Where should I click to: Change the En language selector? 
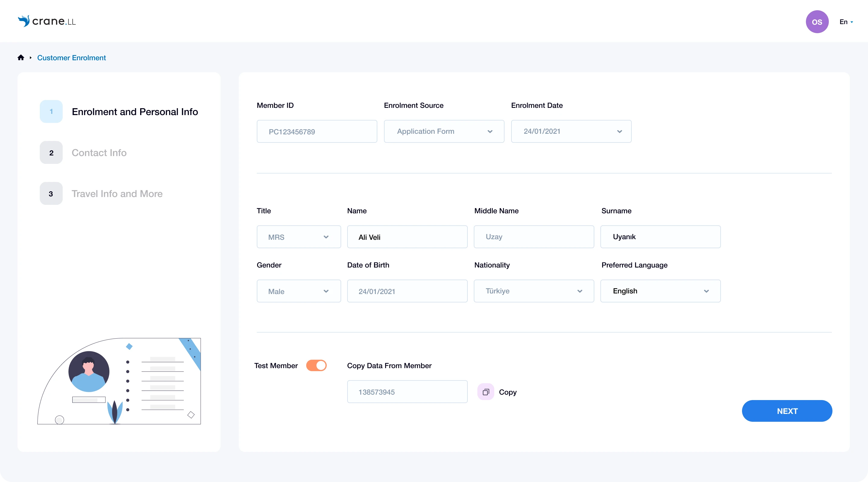click(846, 22)
